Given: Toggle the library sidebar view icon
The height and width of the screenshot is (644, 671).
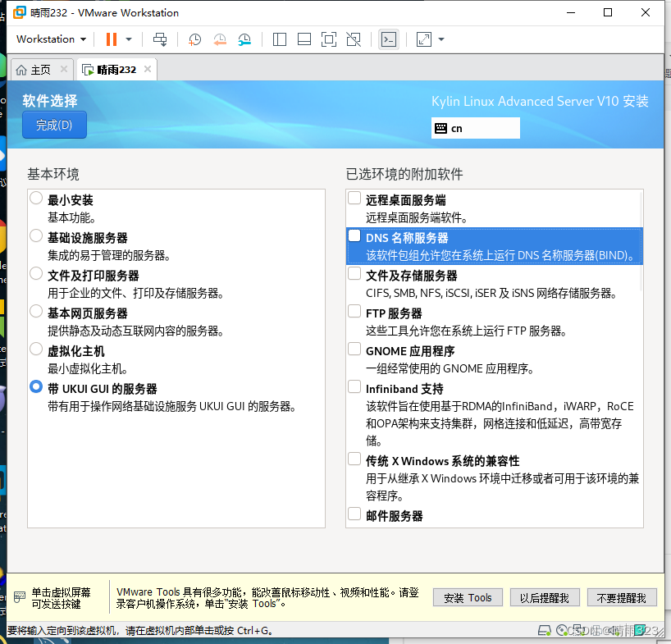Looking at the screenshot, I should click(280, 39).
